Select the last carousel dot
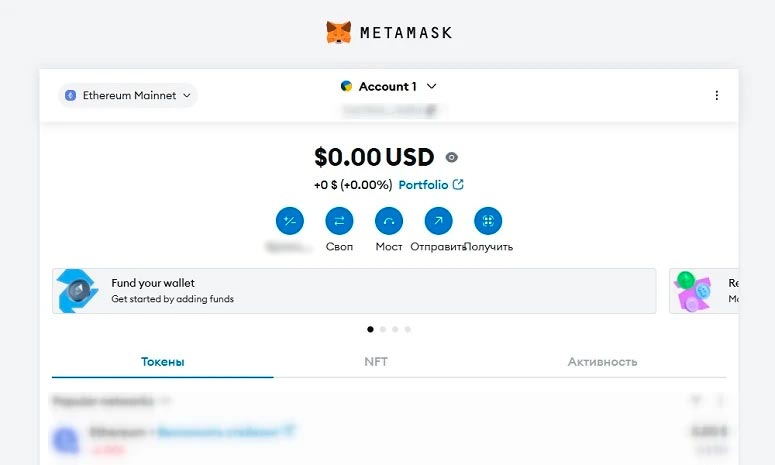This screenshot has height=465, width=775. click(x=407, y=329)
